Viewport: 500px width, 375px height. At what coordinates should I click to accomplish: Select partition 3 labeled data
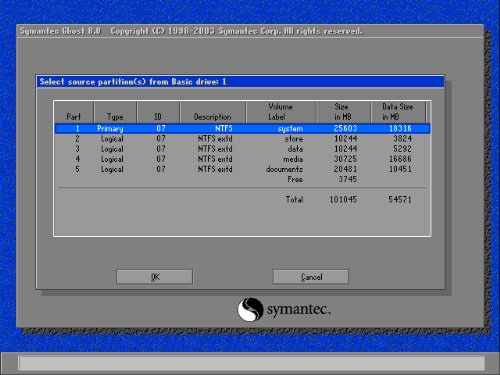pyautogui.click(x=242, y=149)
